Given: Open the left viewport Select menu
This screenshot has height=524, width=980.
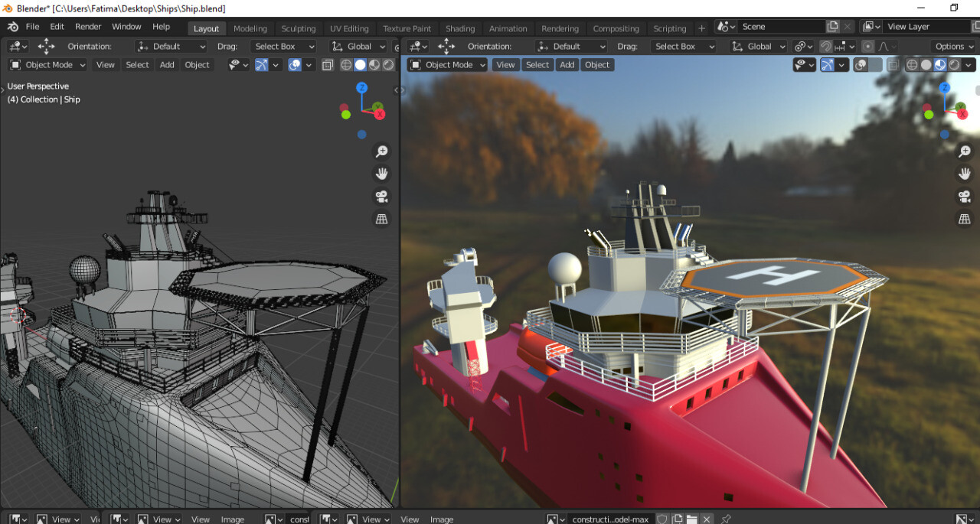Looking at the screenshot, I should coord(138,65).
